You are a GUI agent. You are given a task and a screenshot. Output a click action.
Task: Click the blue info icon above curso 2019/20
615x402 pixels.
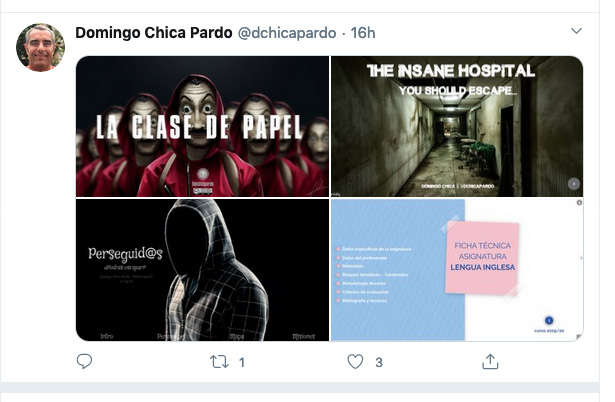549,320
